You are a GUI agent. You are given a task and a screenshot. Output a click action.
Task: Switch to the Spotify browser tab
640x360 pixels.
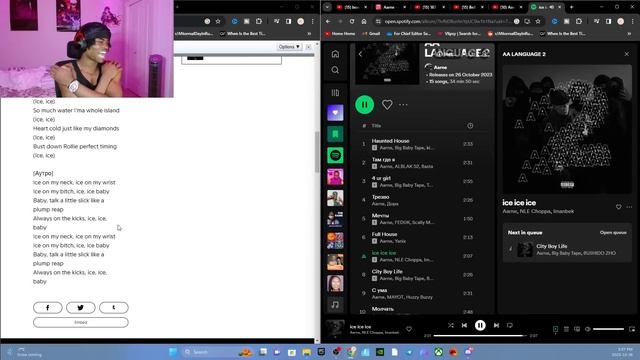[545, 7]
